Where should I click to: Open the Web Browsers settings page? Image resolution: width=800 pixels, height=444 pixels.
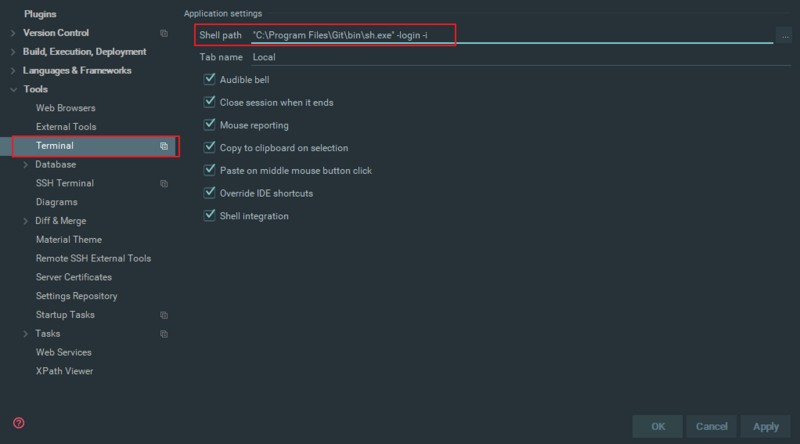65,108
